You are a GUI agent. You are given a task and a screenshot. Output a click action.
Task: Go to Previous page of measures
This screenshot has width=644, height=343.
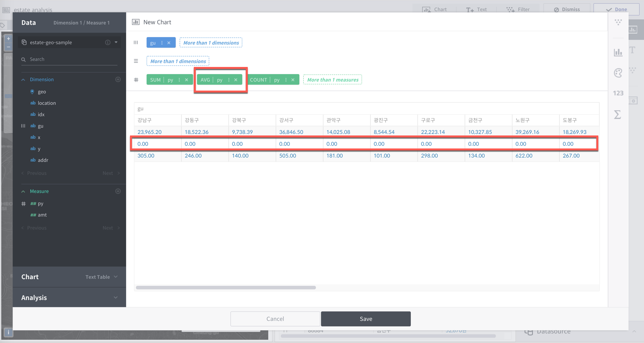click(34, 228)
